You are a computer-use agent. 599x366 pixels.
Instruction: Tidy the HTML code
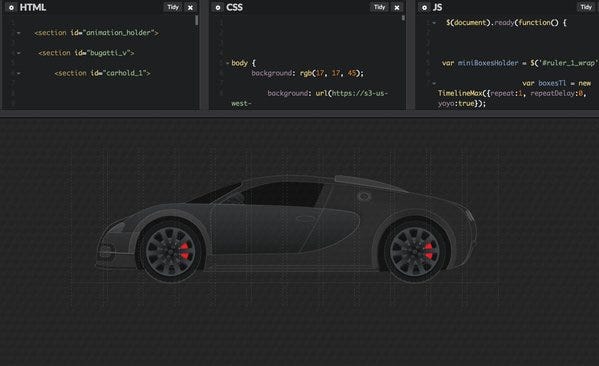(x=173, y=7)
